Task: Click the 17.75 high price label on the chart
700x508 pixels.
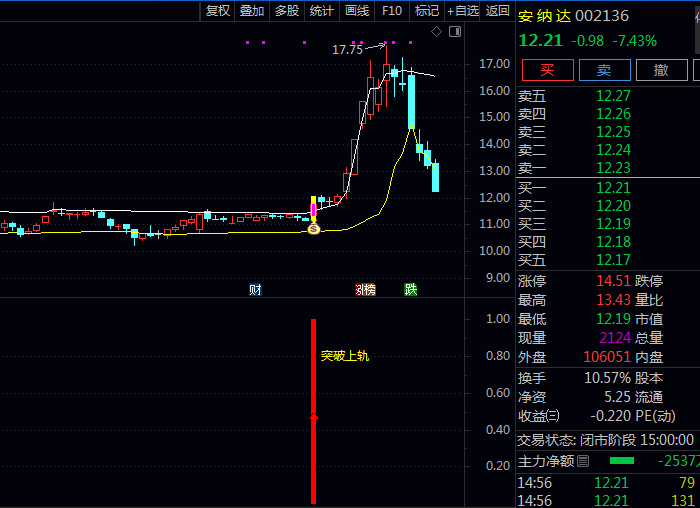Action: (x=347, y=50)
